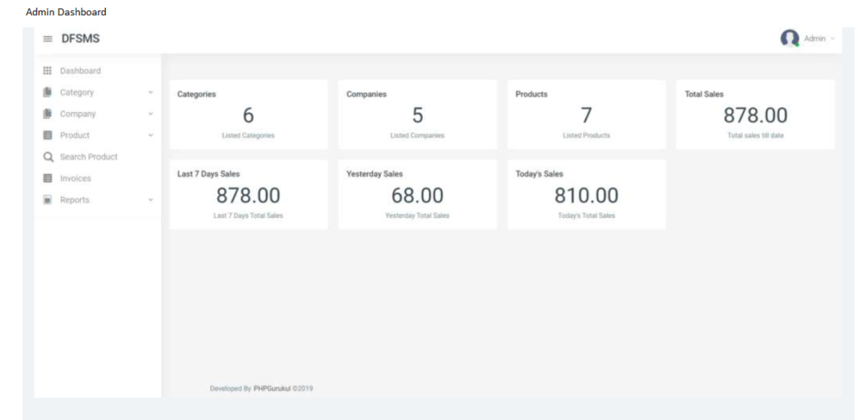This screenshot has height=420, width=868.
Task: Click the Invoices list icon
Action: pyautogui.click(x=47, y=178)
